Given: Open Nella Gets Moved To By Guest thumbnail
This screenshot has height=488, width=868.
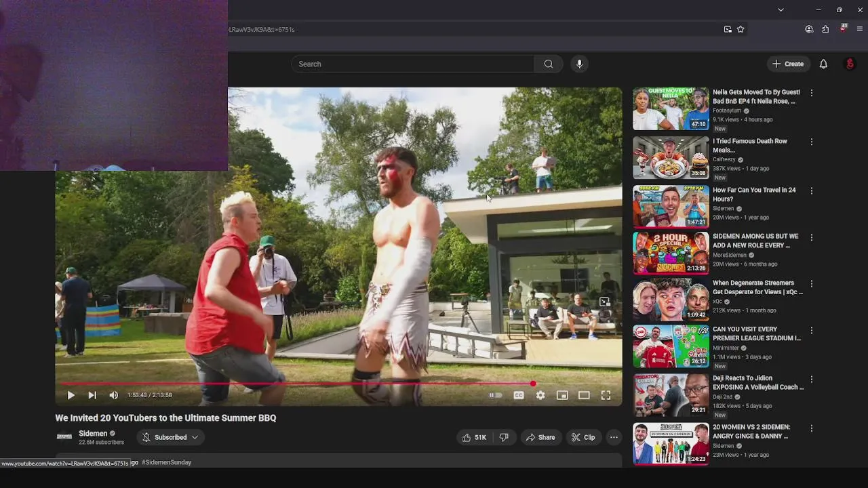Looking at the screenshot, I should click(671, 108).
